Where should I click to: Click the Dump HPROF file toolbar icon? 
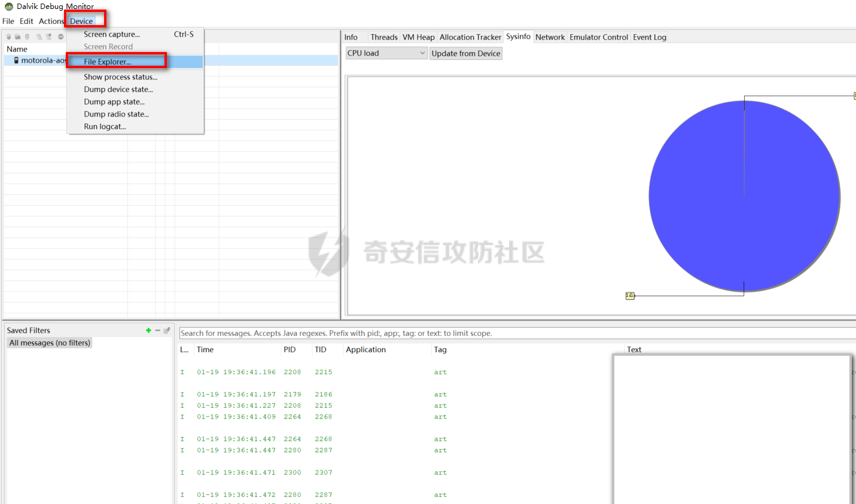[x=18, y=36]
